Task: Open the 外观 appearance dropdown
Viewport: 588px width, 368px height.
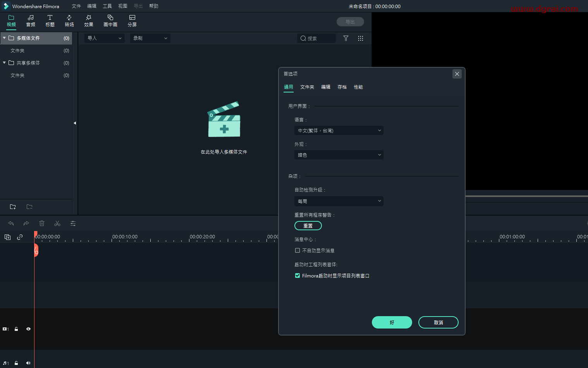Action: click(x=339, y=155)
